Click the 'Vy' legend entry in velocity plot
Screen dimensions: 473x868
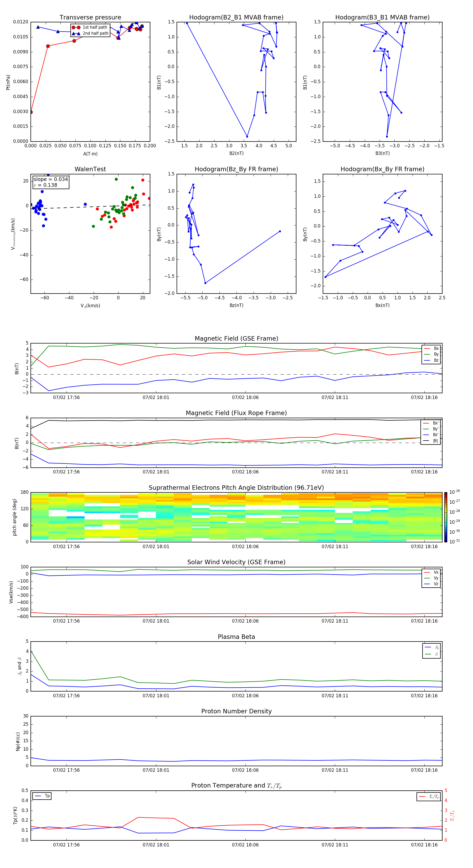coord(431,578)
